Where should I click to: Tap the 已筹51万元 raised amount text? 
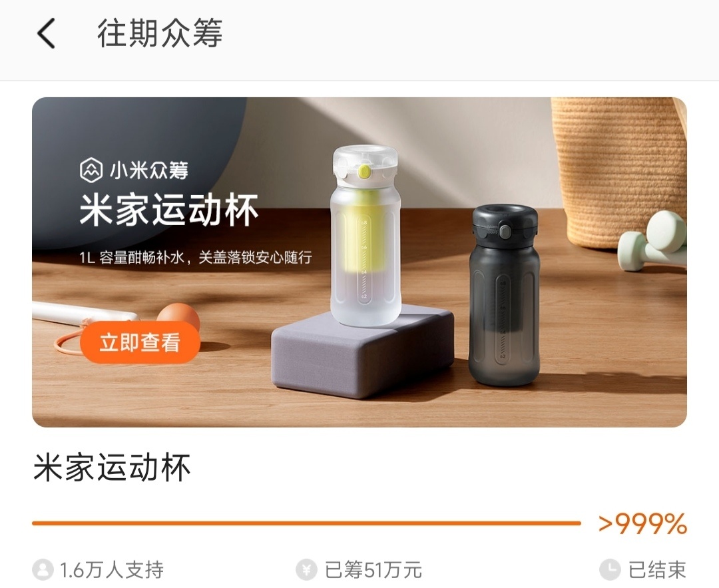(x=373, y=569)
